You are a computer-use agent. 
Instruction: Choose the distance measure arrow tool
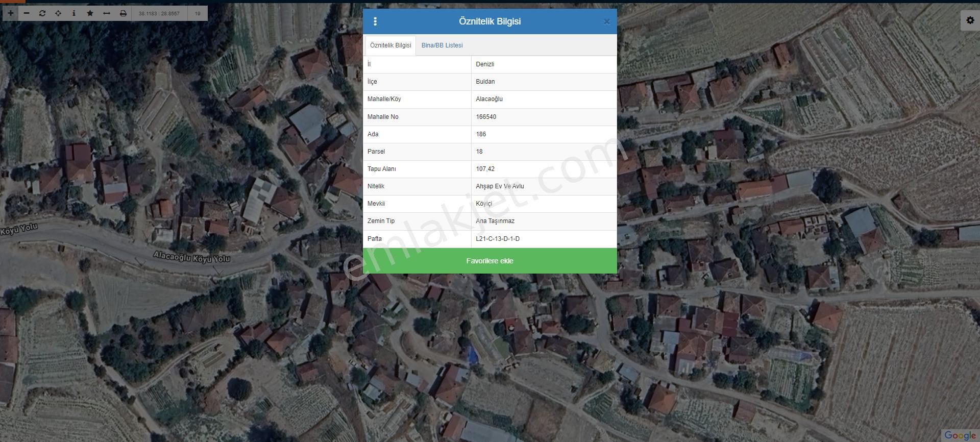click(107, 13)
